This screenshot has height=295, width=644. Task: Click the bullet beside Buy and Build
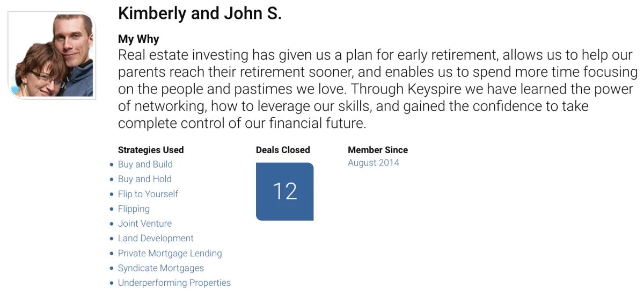click(112, 165)
